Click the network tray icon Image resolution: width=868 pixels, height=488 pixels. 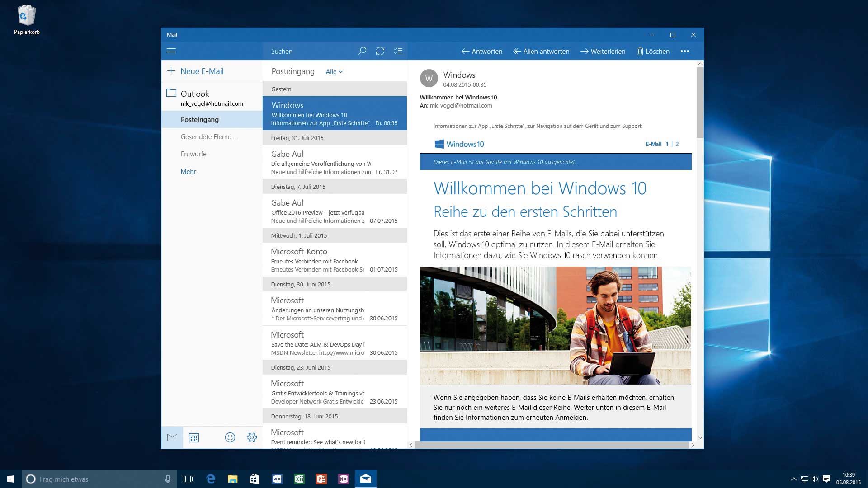click(805, 479)
